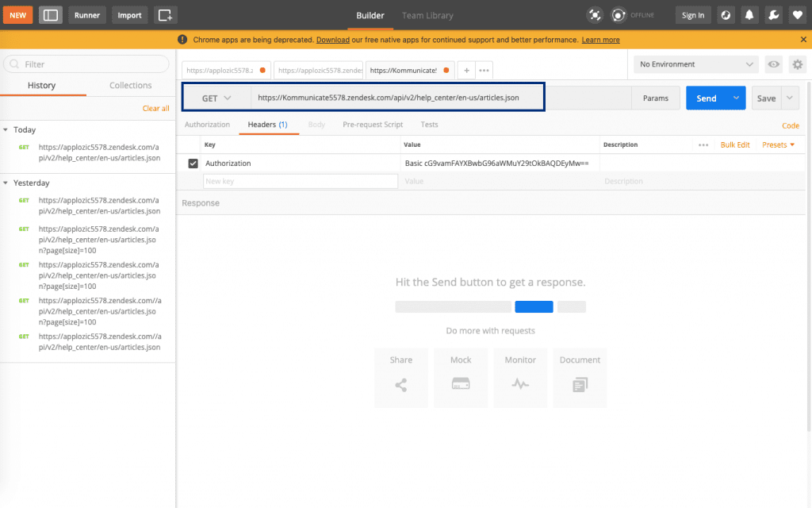Open the Save dropdown arrow
Image resolution: width=812 pixels, height=508 pixels.
790,98
